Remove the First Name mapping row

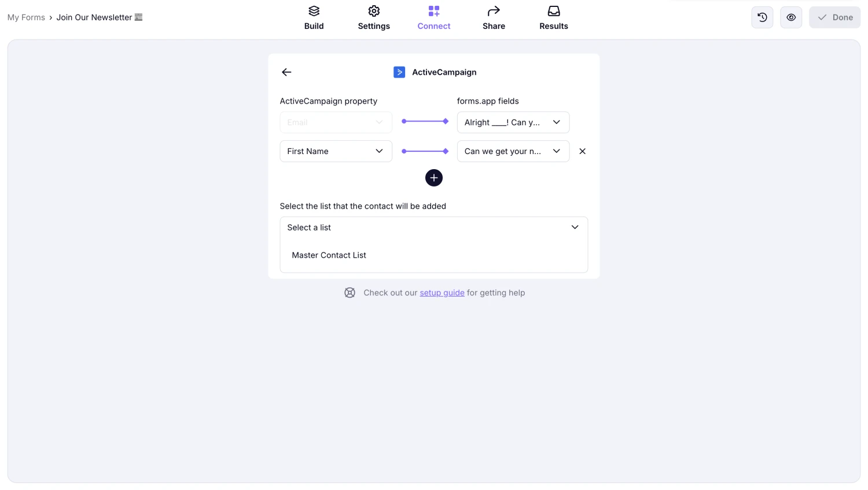582,151
